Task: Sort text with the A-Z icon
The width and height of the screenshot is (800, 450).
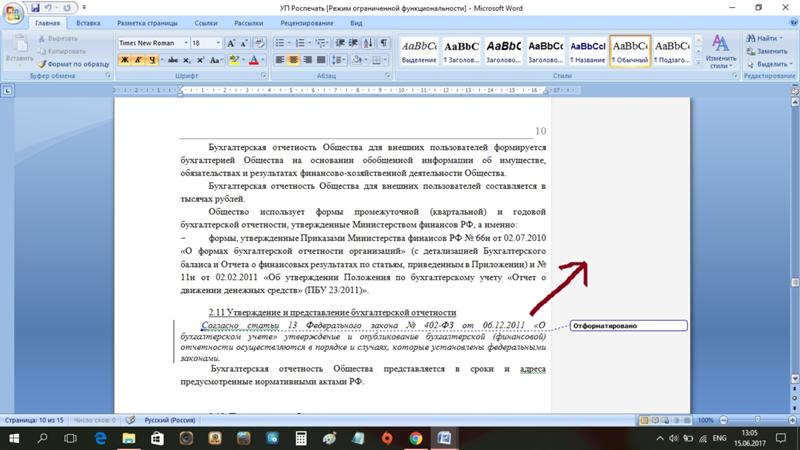Action: 368,43
